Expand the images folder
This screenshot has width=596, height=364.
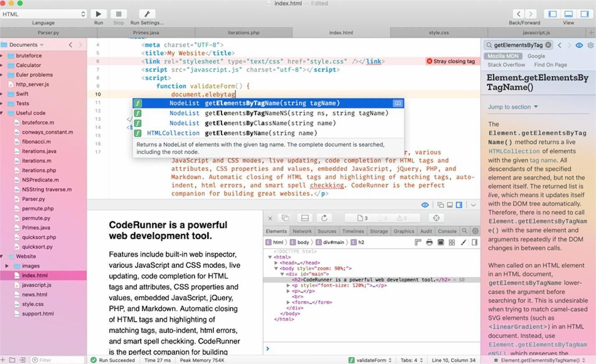coord(7,266)
